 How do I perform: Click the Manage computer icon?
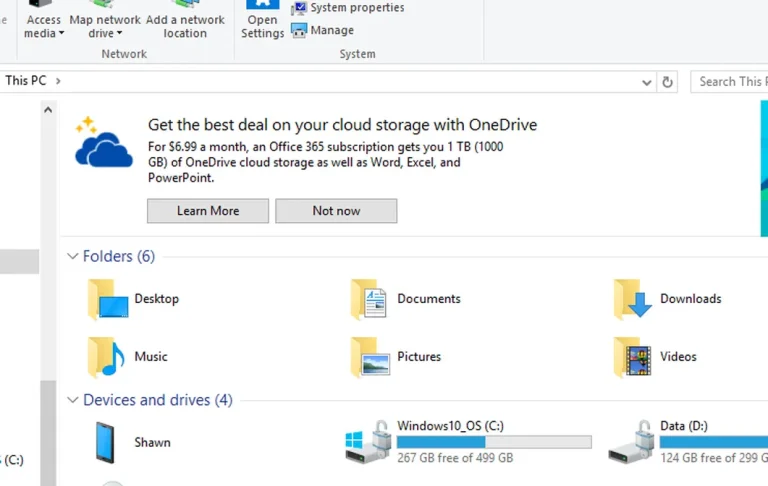[x=299, y=30]
